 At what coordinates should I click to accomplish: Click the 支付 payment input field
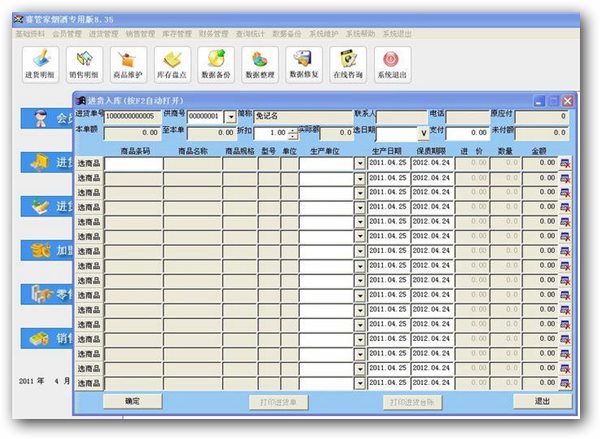coord(467,133)
